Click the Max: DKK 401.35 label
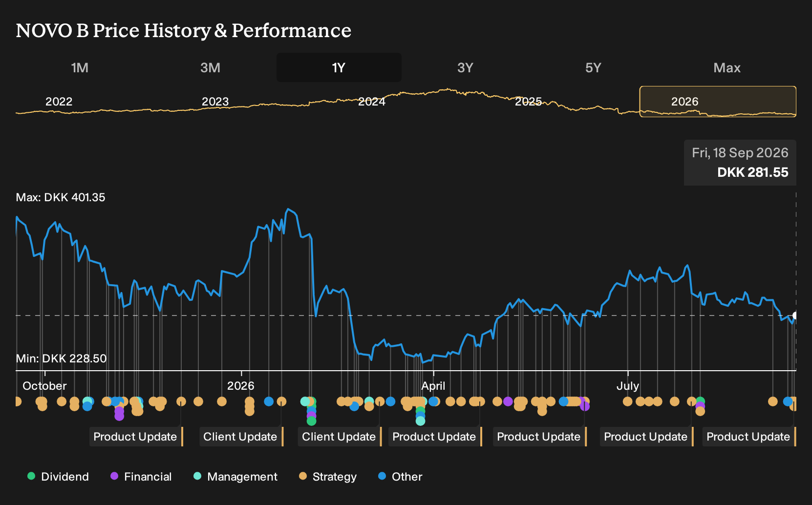The width and height of the screenshot is (812, 505). [x=61, y=197]
